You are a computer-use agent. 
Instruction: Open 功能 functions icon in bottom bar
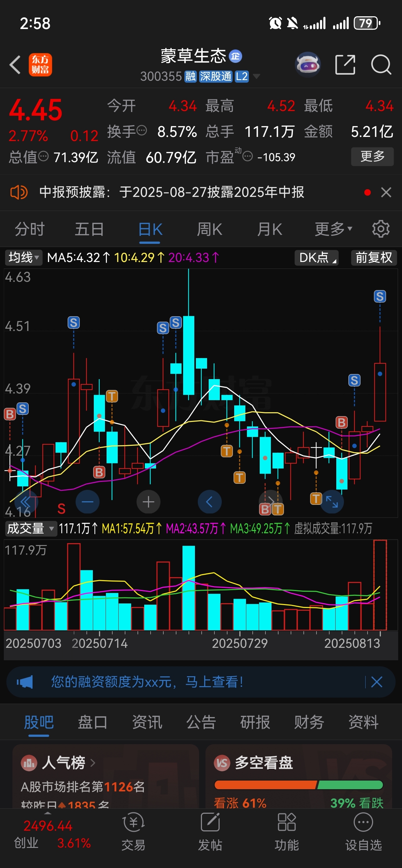[287, 831]
